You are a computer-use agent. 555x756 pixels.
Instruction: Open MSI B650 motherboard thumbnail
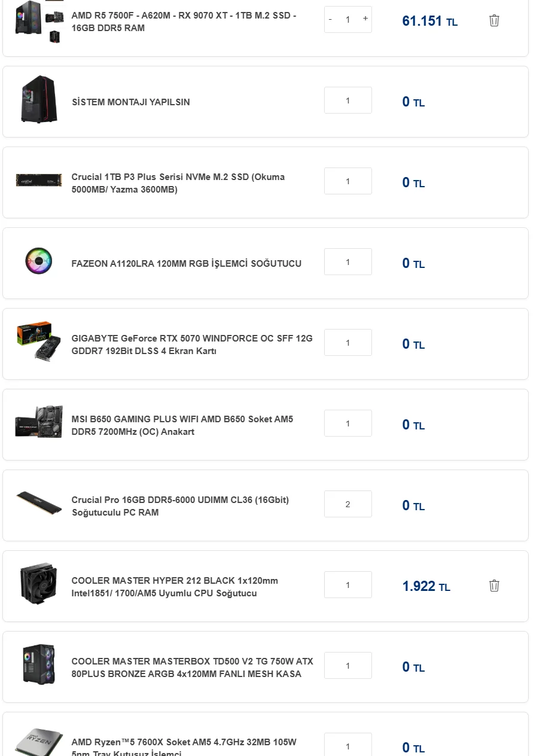(39, 423)
